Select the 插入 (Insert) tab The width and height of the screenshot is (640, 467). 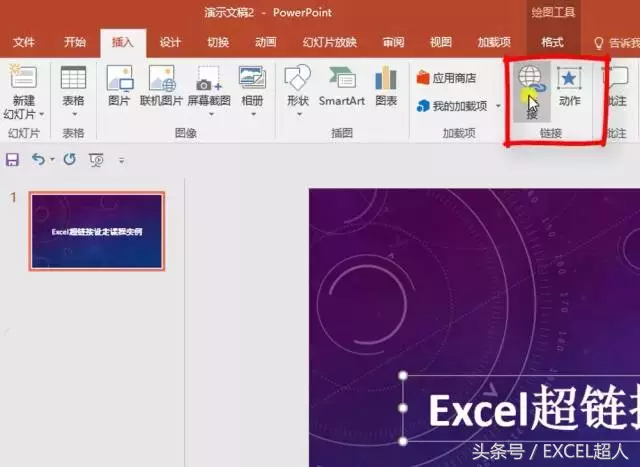coord(123,42)
